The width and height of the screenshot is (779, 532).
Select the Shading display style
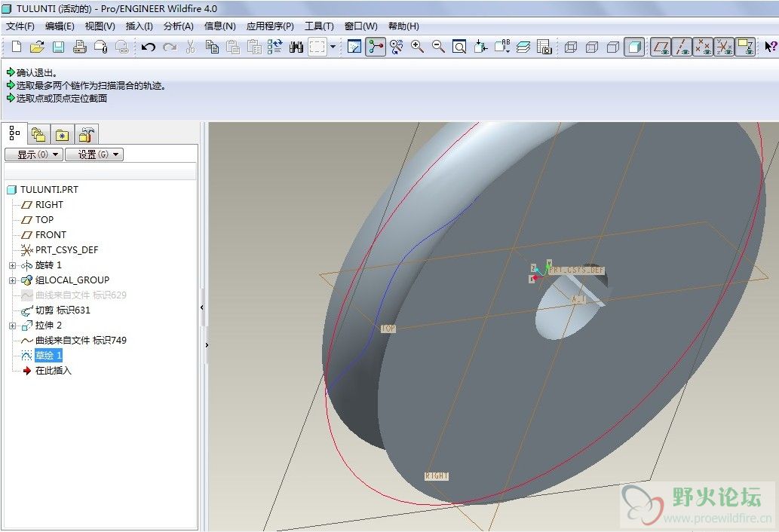634,47
